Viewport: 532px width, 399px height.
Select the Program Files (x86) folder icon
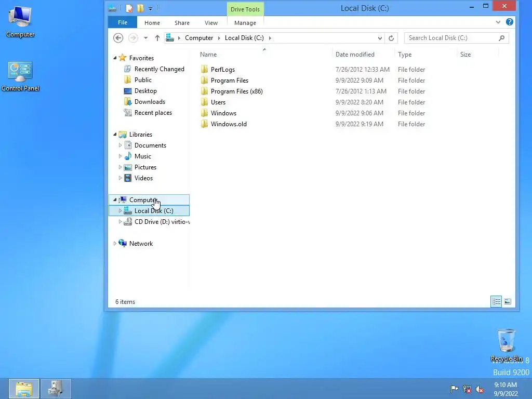click(x=204, y=91)
